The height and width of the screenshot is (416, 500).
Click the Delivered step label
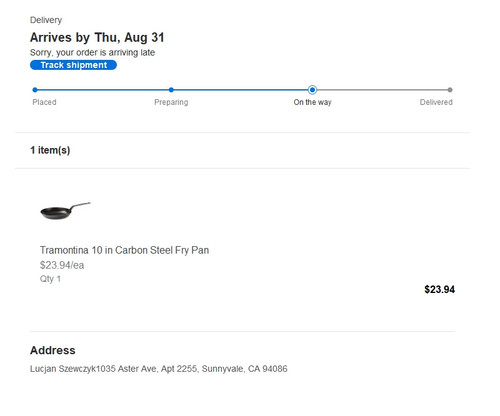[x=436, y=102]
